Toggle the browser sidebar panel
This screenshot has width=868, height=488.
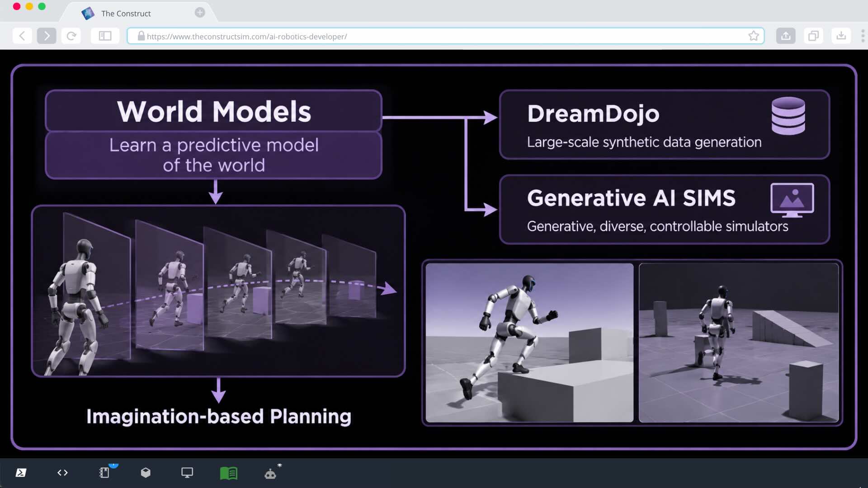(x=105, y=36)
